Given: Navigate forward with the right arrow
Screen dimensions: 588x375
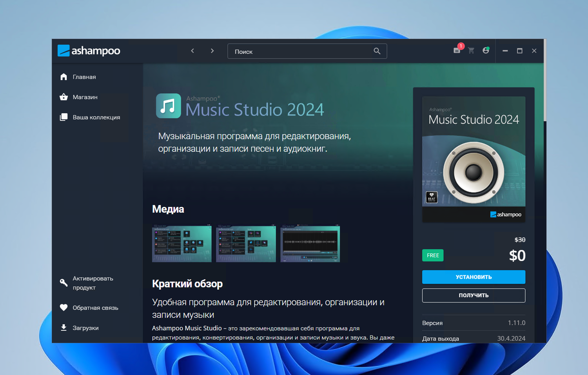Looking at the screenshot, I should click(212, 51).
